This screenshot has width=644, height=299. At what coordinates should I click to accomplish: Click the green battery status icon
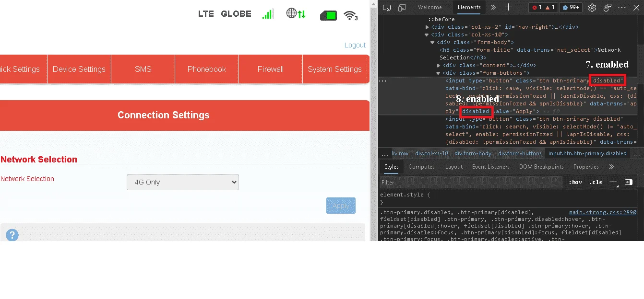329,16
